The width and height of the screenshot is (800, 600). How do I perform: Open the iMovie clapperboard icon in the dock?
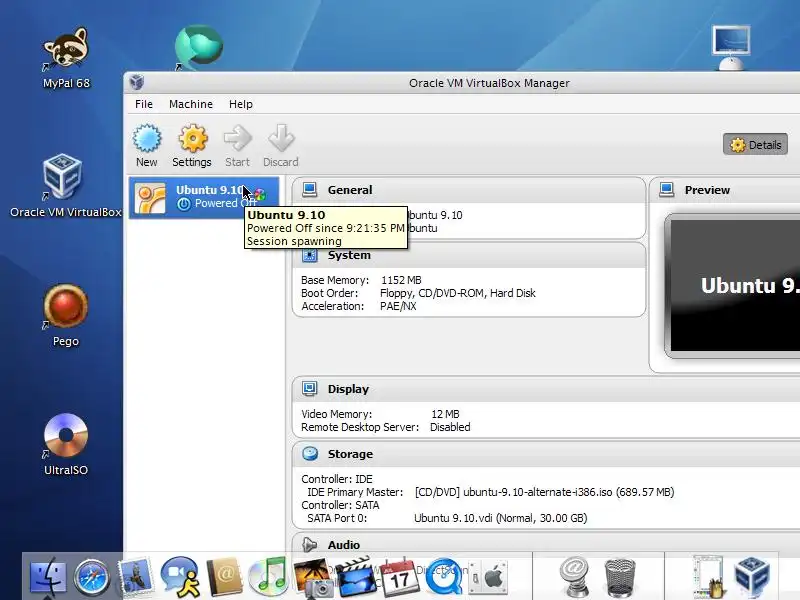355,577
